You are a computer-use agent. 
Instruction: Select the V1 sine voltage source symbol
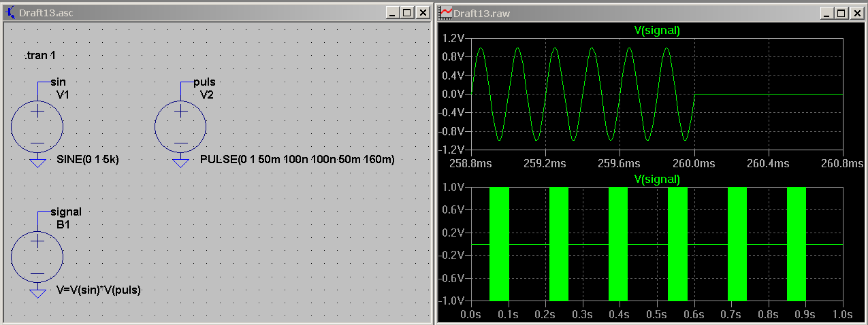point(37,126)
